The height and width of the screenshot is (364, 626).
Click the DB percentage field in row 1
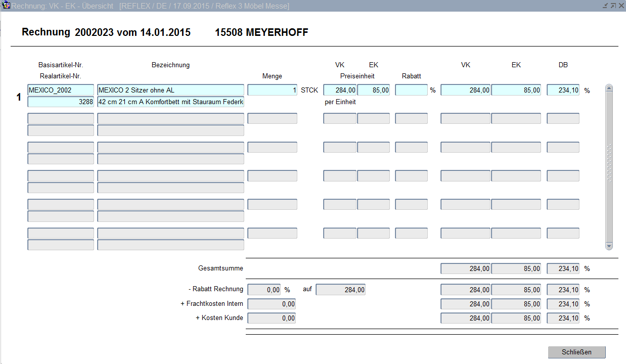tap(563, 90)
